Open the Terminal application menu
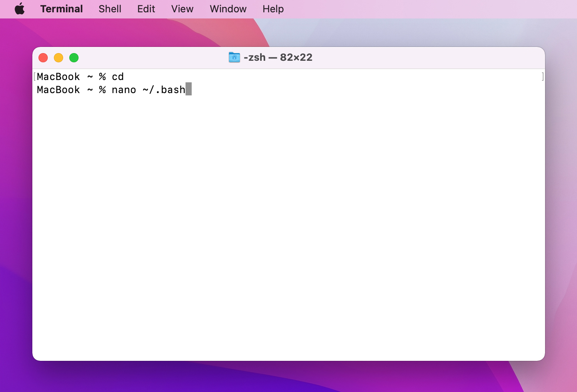 point(61,8)
